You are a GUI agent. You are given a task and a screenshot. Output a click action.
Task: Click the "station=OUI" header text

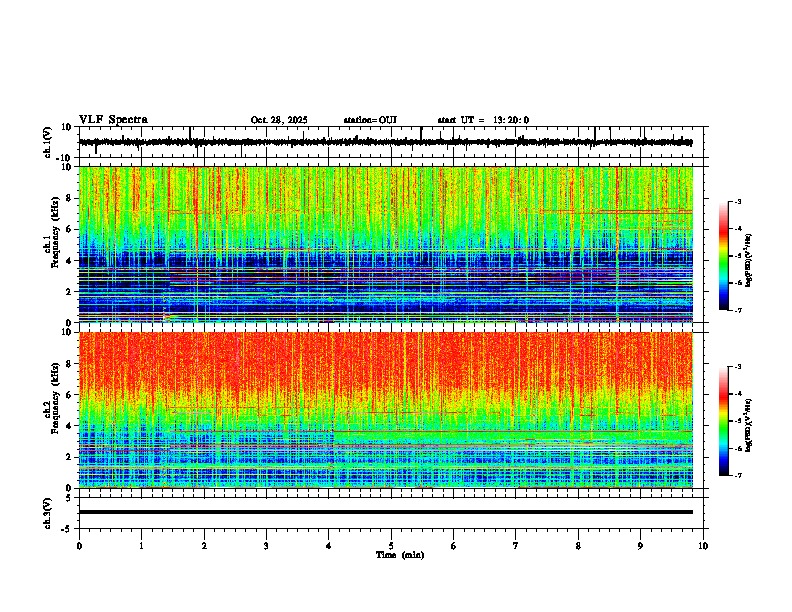370,120
